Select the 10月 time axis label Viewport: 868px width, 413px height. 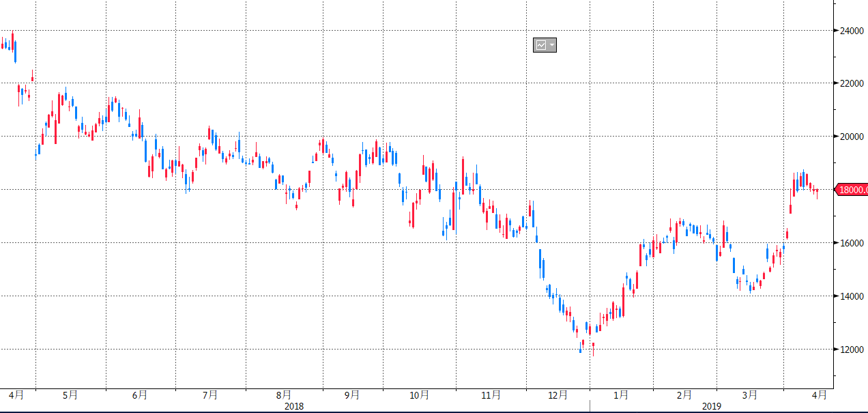tap(420, 395)
